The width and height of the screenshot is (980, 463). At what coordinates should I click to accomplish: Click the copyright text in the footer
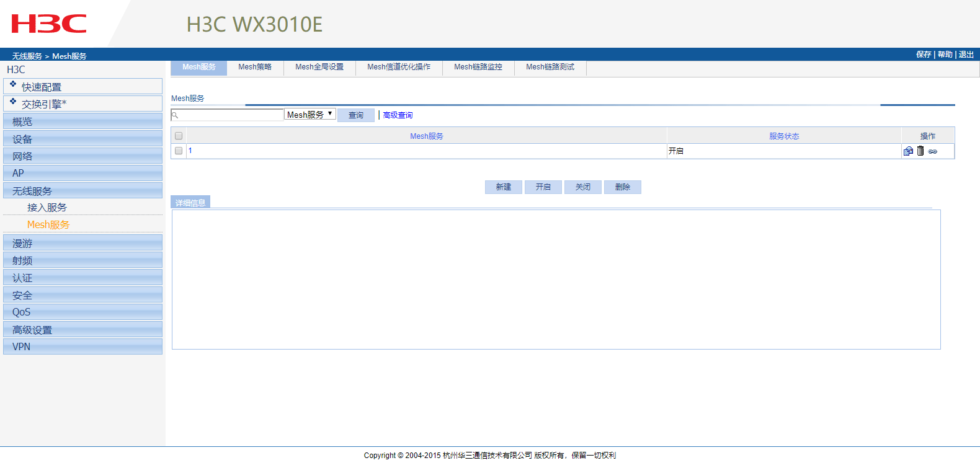tap(490, 455)
